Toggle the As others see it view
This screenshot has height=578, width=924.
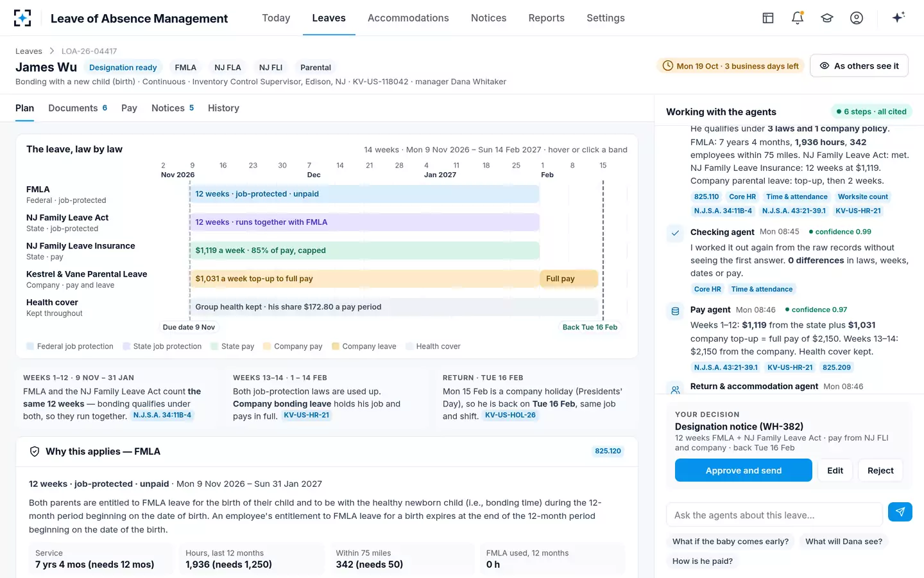pyautogui.click(x=859, y=66)
